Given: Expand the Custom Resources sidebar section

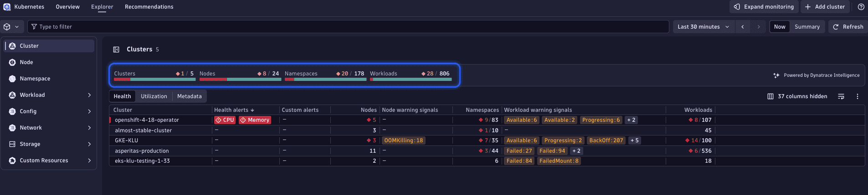Looking at the screenshot, I should [x=89, y=160].
